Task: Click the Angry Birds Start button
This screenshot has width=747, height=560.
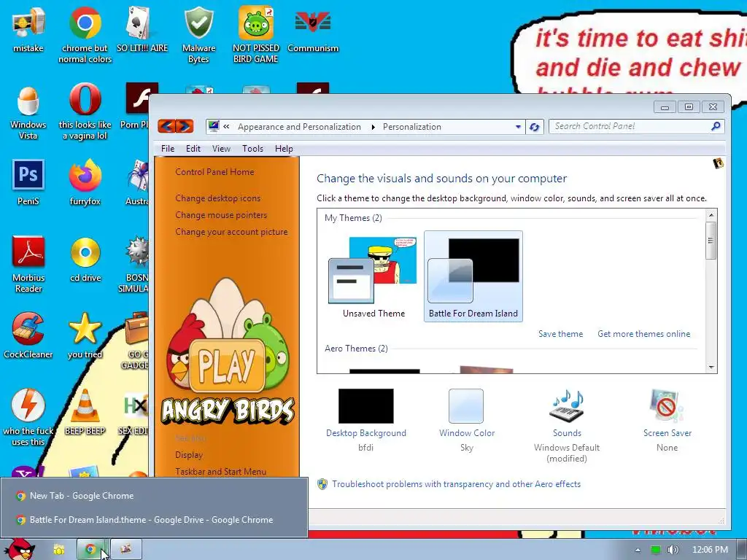Action: (20, 549)
